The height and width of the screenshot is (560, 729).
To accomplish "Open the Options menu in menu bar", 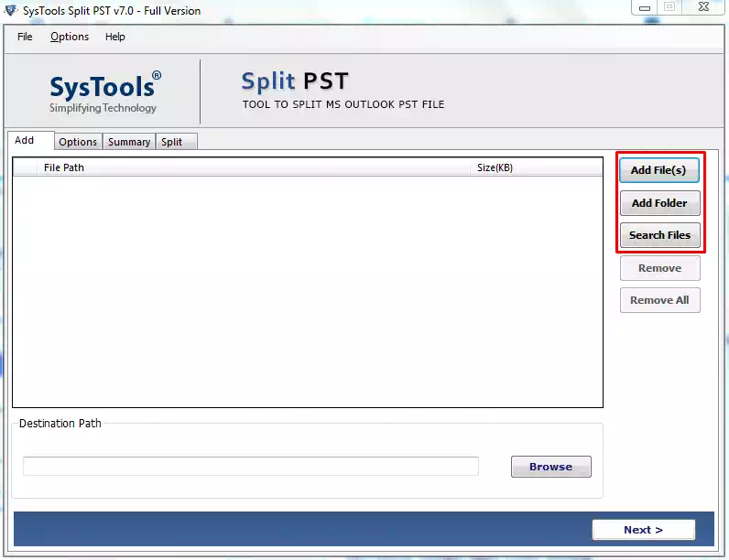I will (70, 37).
